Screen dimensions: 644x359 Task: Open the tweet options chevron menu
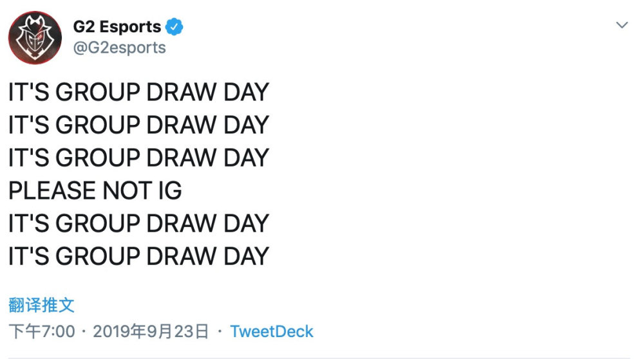click(x=621, y=25)
